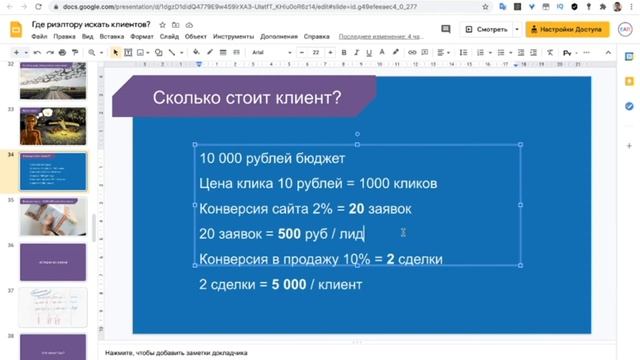The width and height of the screenshot is (640, 360).
Task: Clear text formatting
Action: [550, 53]
